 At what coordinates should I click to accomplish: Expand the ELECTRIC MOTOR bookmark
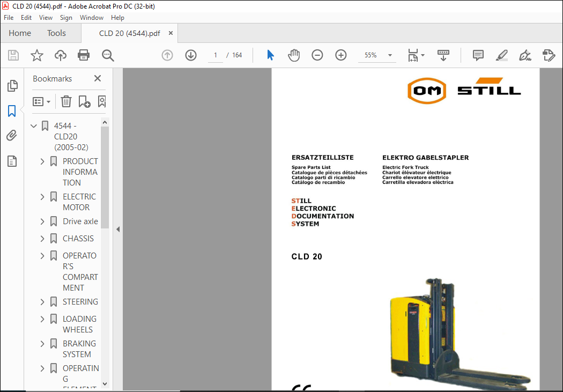pos(42,197)
